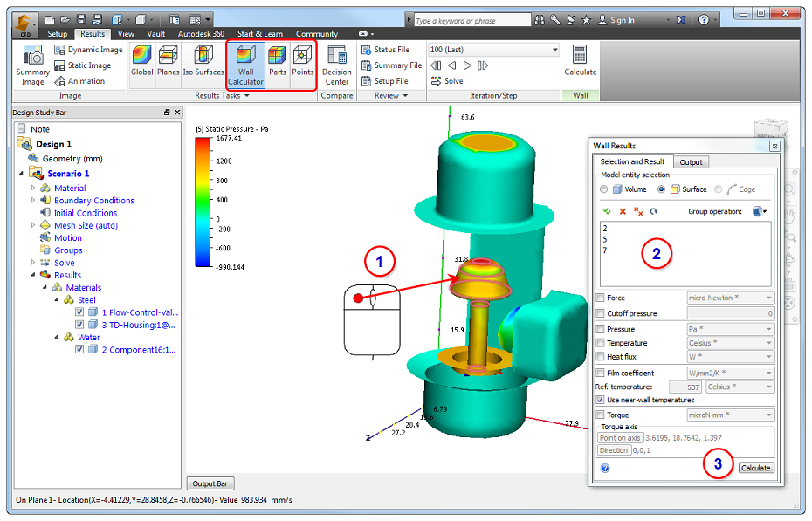812x521 pixels.
Task: Click Static Image in Image panel
Action: click(83, 65)
